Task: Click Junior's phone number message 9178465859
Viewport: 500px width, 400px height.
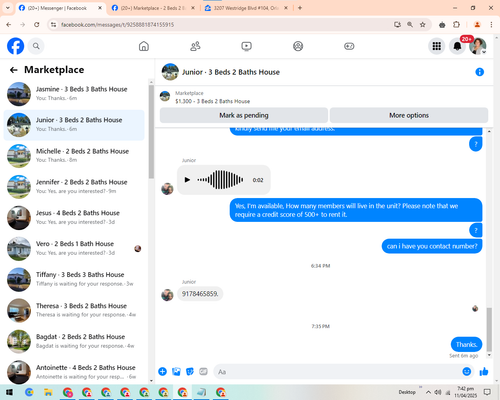Action: click(x=200, y=294)
